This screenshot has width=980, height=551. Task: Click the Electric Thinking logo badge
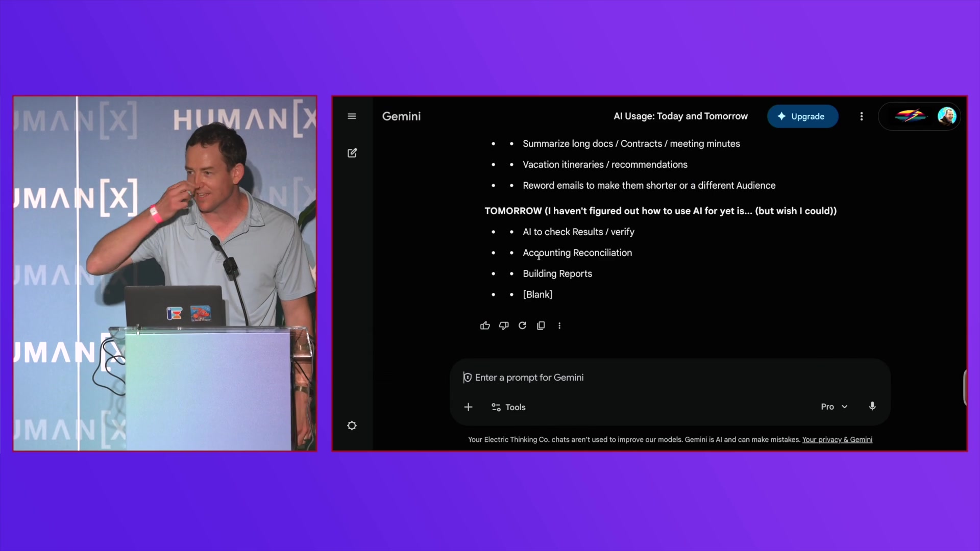point(910,116)
